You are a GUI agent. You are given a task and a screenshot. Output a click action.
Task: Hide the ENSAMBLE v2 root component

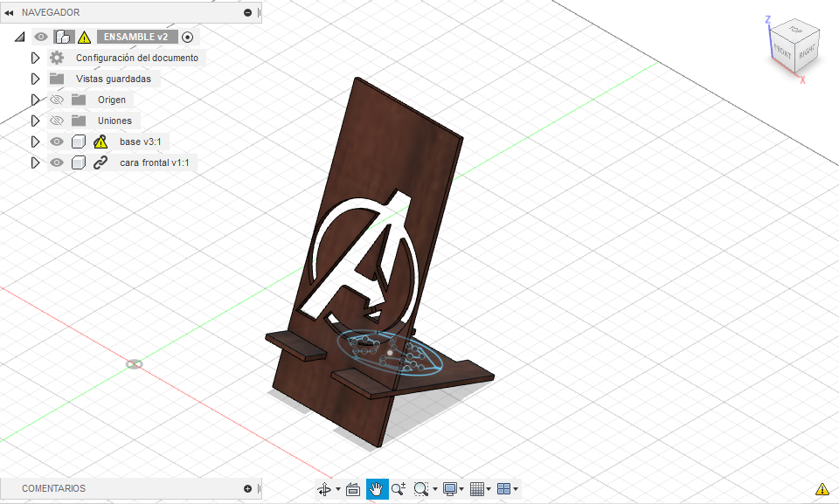coord(41,37)
